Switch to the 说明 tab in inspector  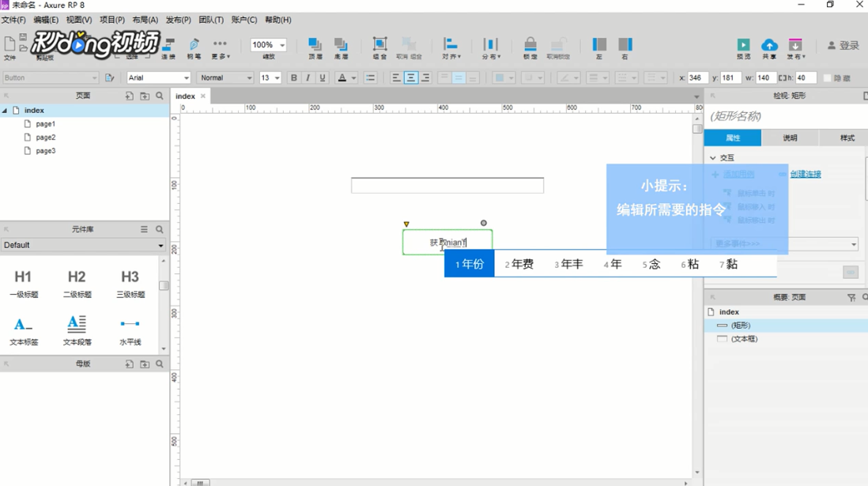pos(790,138)
